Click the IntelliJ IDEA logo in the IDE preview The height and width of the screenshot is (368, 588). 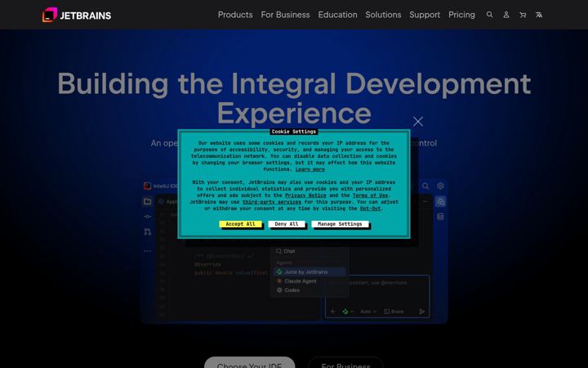click(x=147, y=186)
